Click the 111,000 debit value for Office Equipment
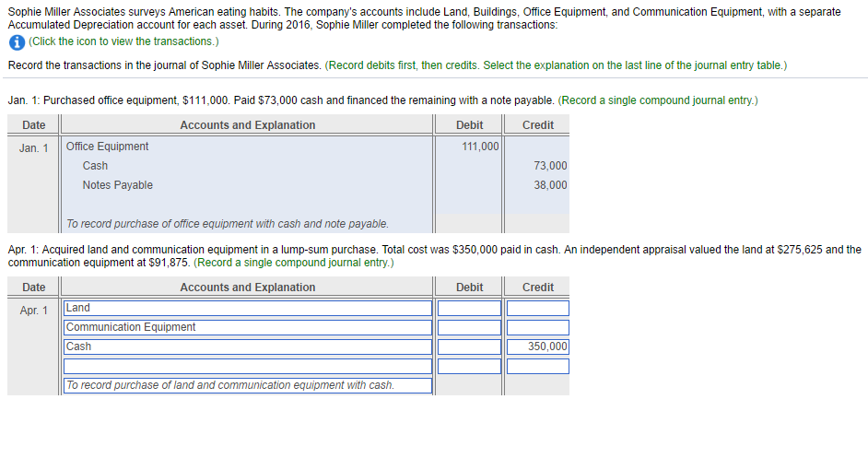The image size is (868, 458). coord(480,147)
